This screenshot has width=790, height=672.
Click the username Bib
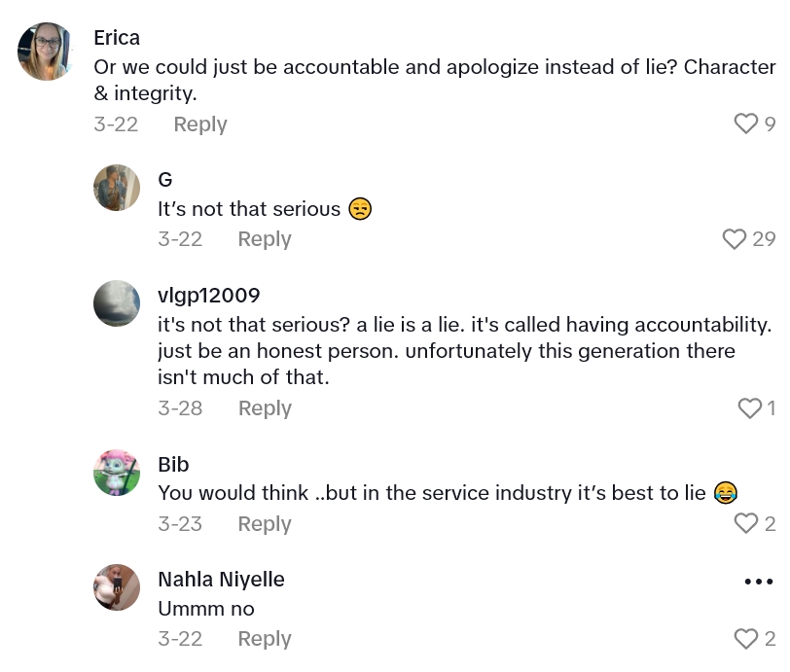click(x=173, y=465)
